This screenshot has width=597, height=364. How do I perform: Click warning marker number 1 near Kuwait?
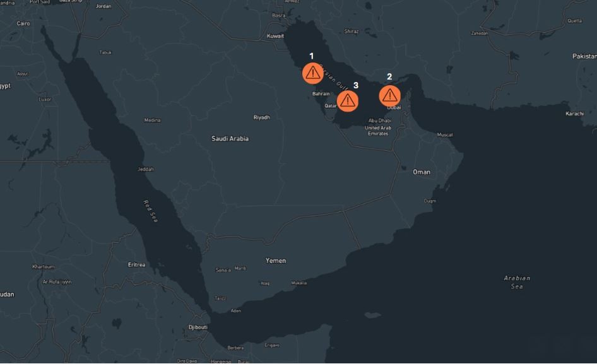tap(312, 73)
